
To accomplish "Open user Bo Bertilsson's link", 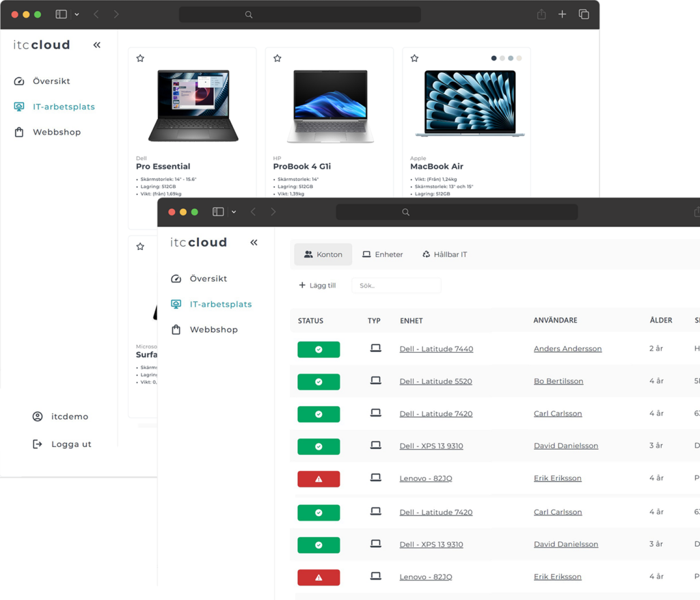I will [558, 381].
